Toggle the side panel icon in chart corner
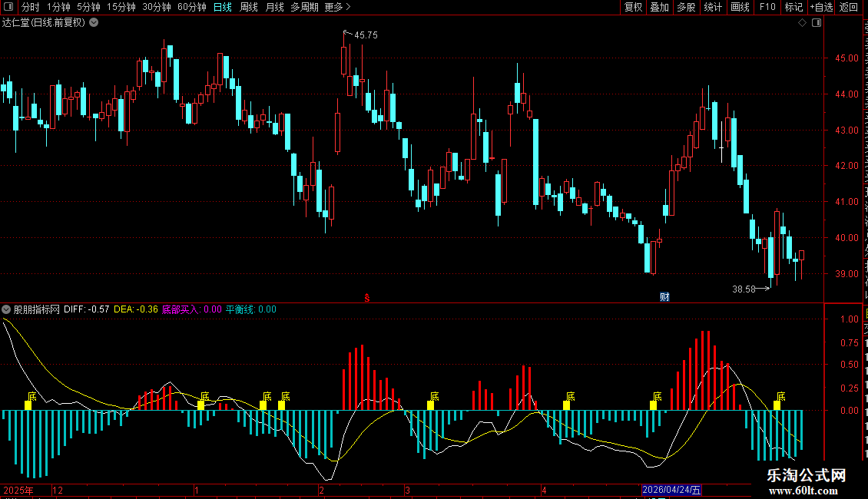Viewport: 868px width, 499px height. click(817, 23)
